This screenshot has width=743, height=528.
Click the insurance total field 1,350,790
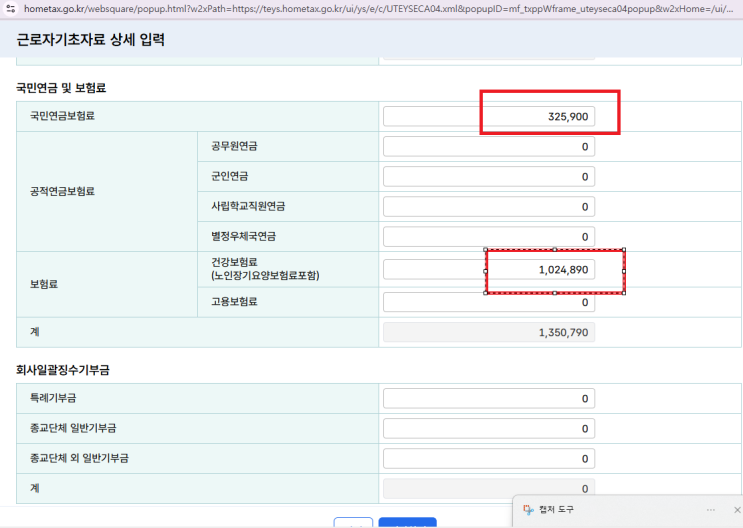[x=489, y=332]
